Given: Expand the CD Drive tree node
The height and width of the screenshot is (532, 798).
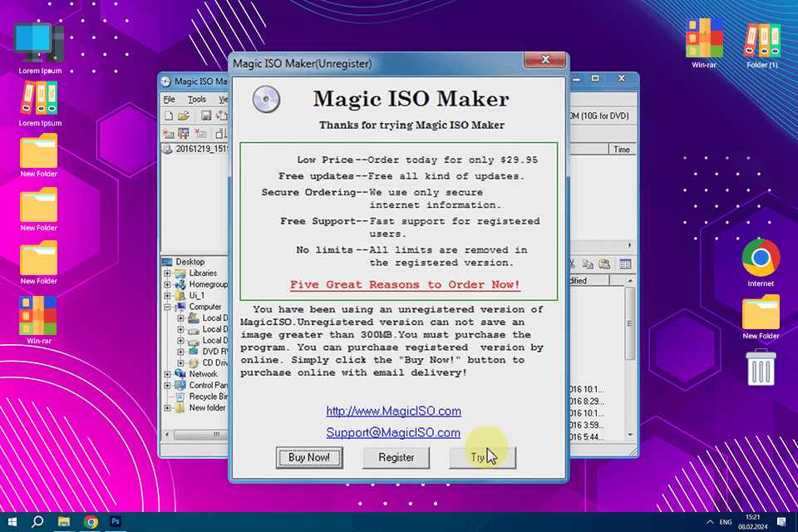Looking at the screenshot, I should pyautogui.click(x=180, y=363).
